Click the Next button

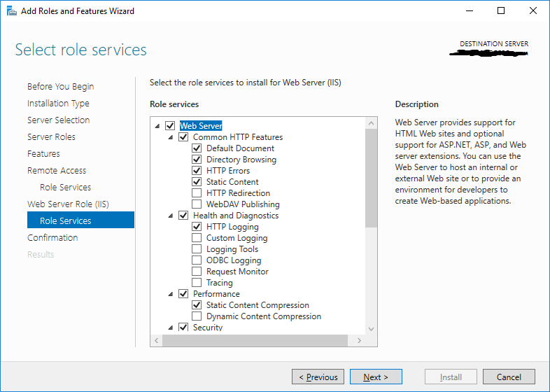pyautogui.click(x=376, y=377)
